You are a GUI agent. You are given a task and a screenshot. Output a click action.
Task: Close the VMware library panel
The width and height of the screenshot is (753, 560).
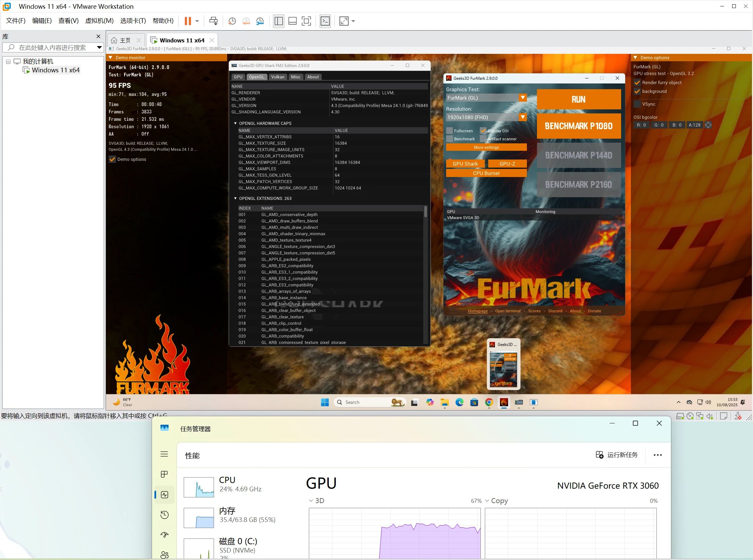point(98,36)
